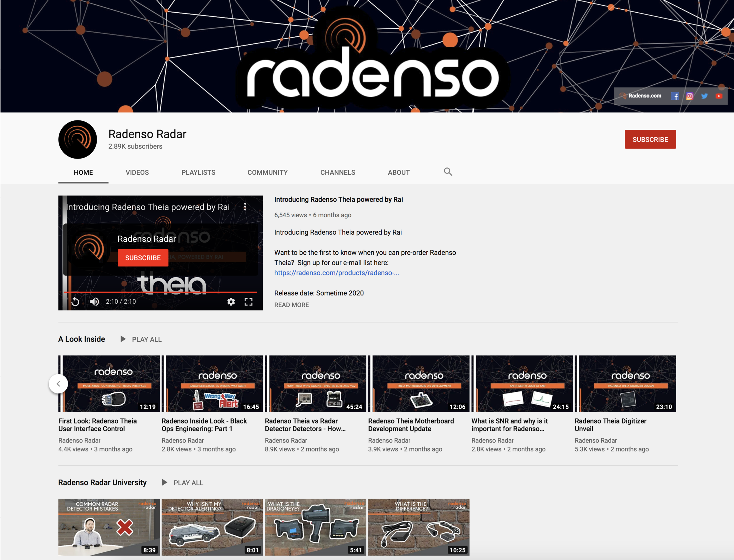Open the COMMUNITY tab
The image size is (734, 560).
(267, 172)
